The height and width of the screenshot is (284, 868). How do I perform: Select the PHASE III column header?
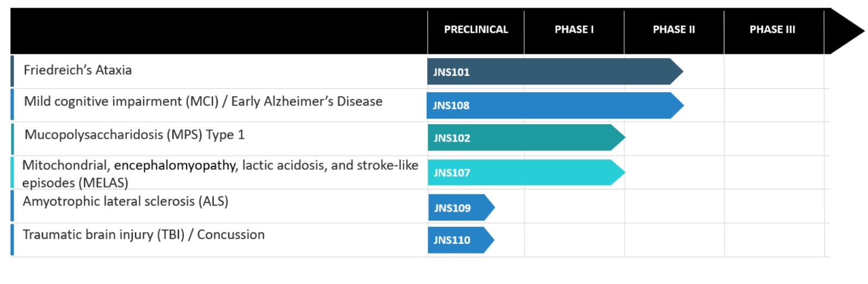772,29
